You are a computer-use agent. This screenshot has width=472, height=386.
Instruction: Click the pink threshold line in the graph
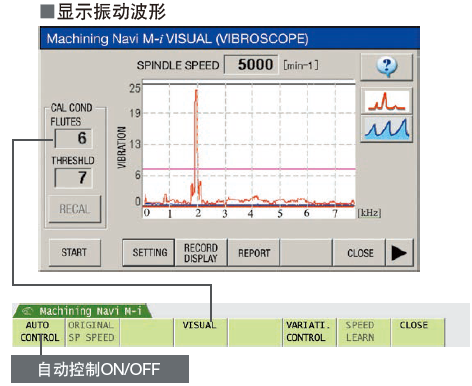point(249,169)
